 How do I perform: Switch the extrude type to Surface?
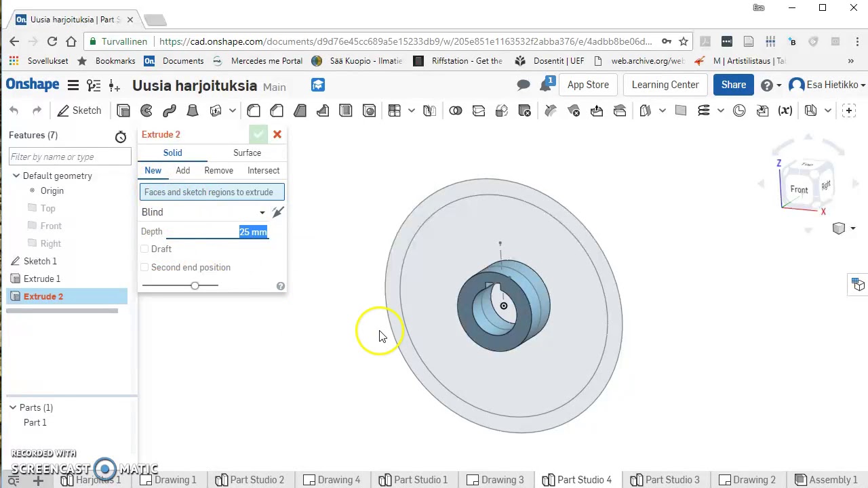coord(247,152)
